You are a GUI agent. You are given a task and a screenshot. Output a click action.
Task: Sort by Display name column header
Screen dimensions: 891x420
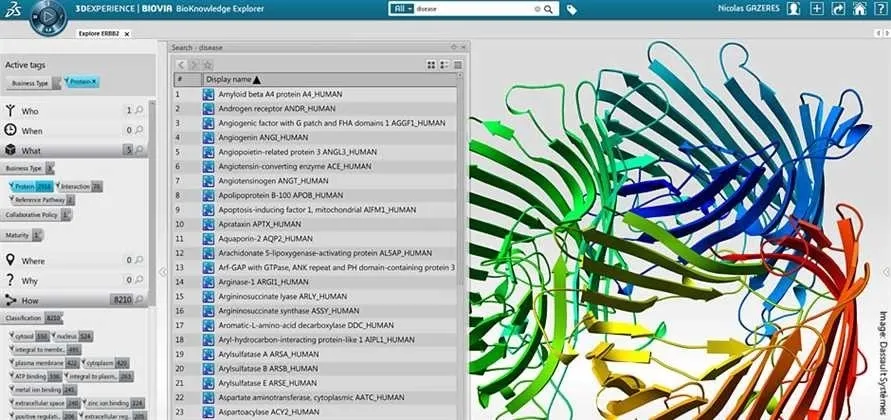tap(232, 79)
